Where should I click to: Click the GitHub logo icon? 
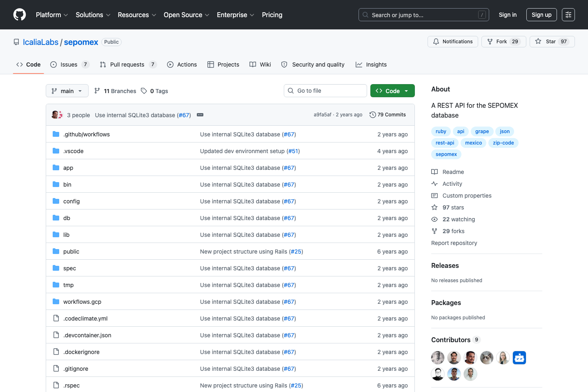20,15
